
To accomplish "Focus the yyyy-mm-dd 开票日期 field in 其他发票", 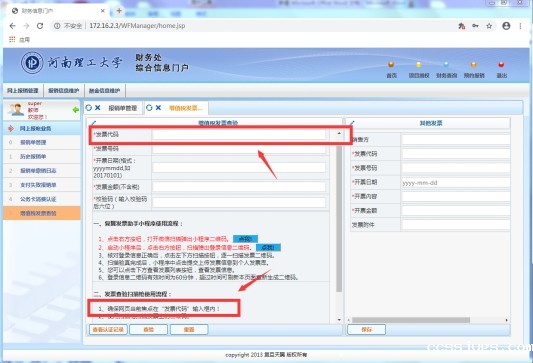I will pyautogui.click(x=456, y=183).
